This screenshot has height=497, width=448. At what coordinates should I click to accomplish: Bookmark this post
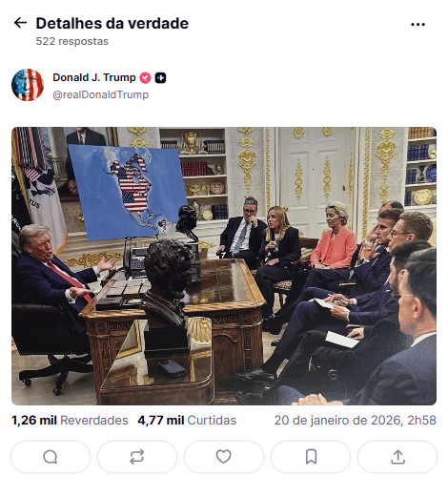pyautogui.click(x=311, y=457)
